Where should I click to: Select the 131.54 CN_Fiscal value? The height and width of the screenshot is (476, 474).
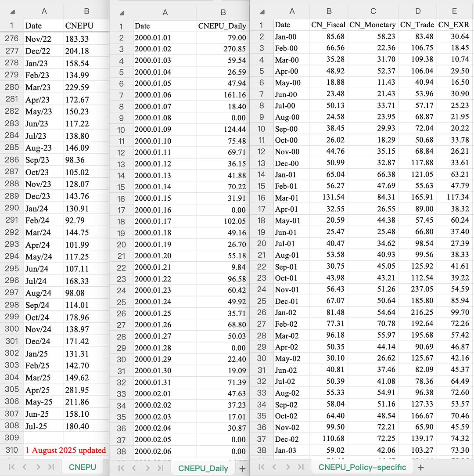click(329, 197)
